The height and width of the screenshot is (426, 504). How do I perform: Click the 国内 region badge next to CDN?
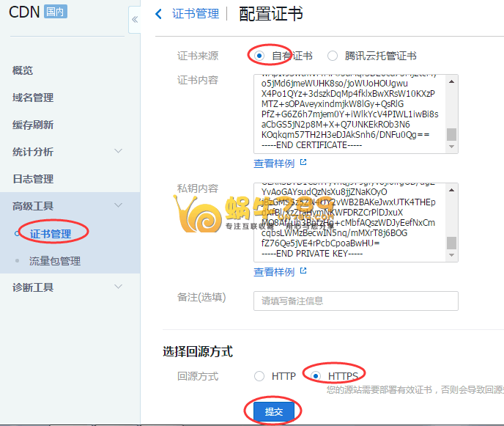55,12
